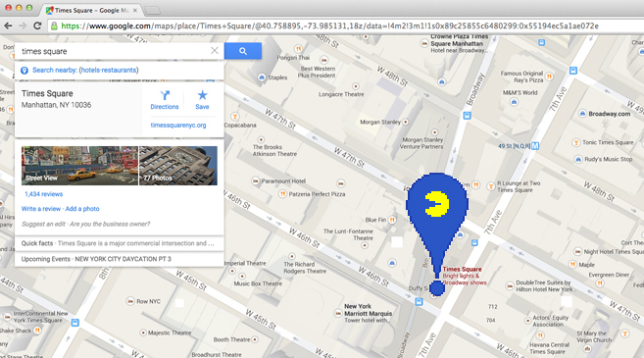Click the times square search field
Screen dimensions: 644x358
click(115, 51)
